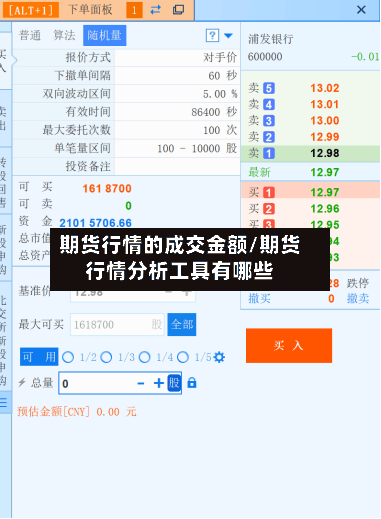The height and width of the screenshot is (519, 381).
Task: Open the 报价方式 对手价 field
Action: coord(176,58)
